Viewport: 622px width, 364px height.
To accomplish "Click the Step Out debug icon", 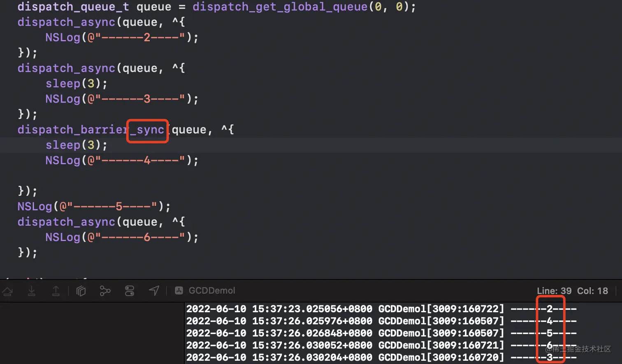I will 56,291.
